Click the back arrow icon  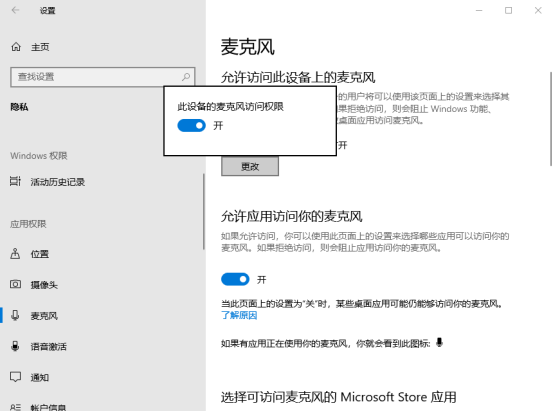[x=15, y=10]
